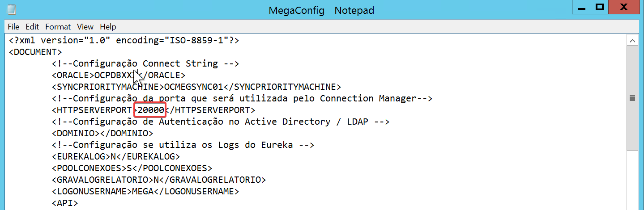Click the MEGA logon username value
The height and width of the screenshot is (210, 644).
[143, 191]
